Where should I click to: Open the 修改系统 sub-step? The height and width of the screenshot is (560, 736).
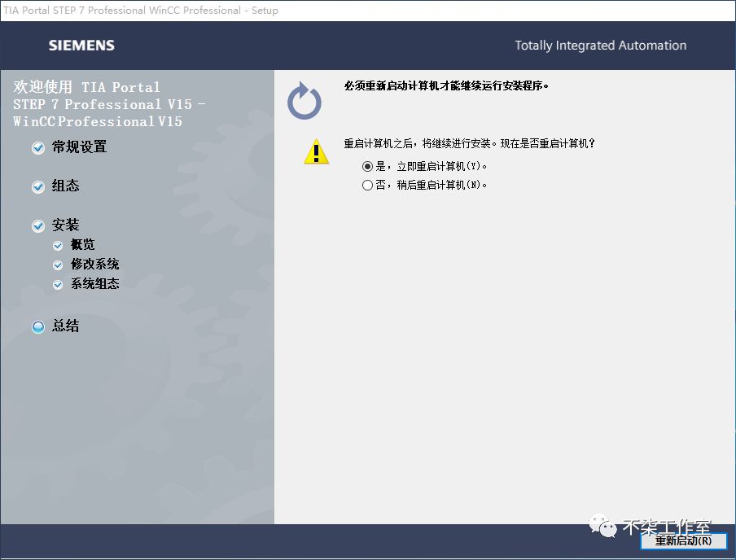coord(94,265)
